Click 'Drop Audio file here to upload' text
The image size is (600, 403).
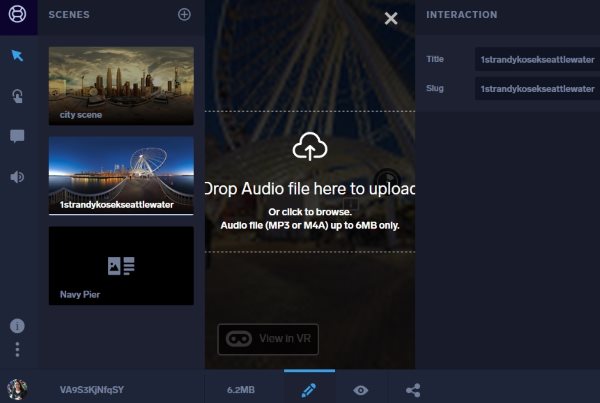pyautogui.click(x=310, y=189)
